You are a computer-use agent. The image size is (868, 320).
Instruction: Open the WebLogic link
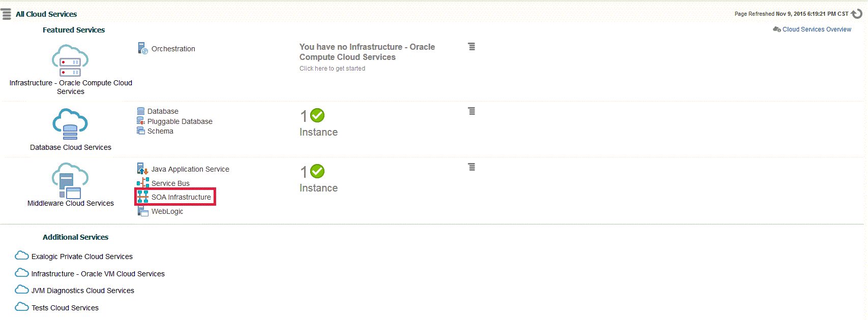point(167,211)
